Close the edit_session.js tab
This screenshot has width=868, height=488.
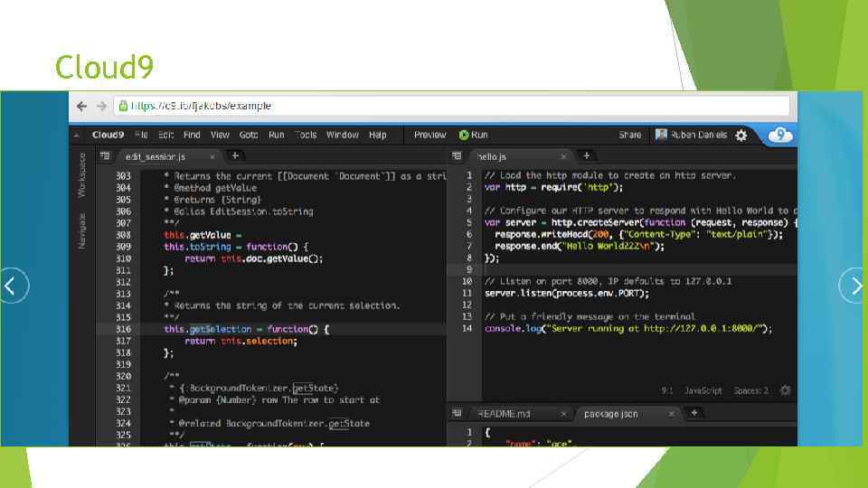[x=212, y=156]
